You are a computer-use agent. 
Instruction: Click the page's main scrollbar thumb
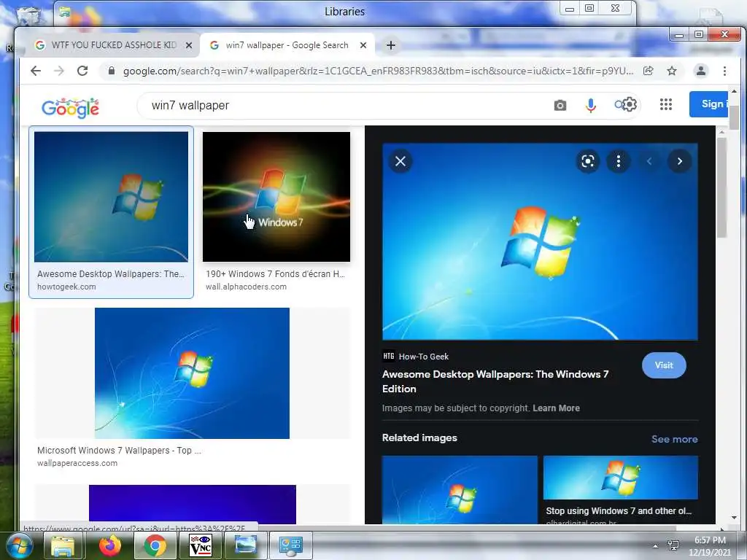pos(734,117)
